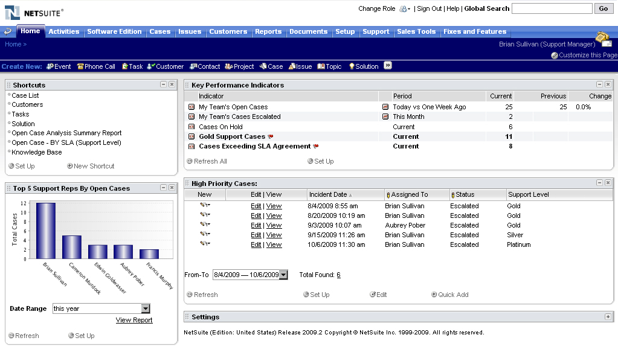Image resolution: width=618 pixels, height=364 pixels.
Task: Click Refresh All icon in Key Performance Indicators
Action: (190, 161)
